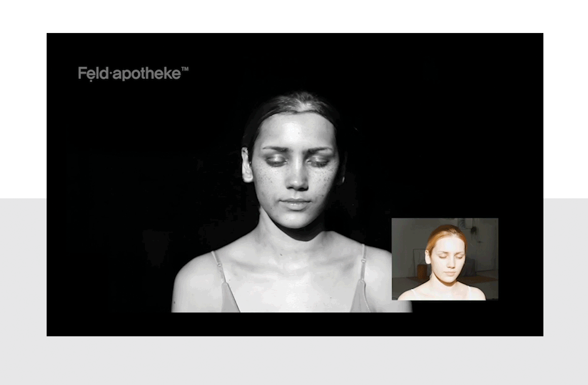Open the small color inset video

(x=445, y=259)
